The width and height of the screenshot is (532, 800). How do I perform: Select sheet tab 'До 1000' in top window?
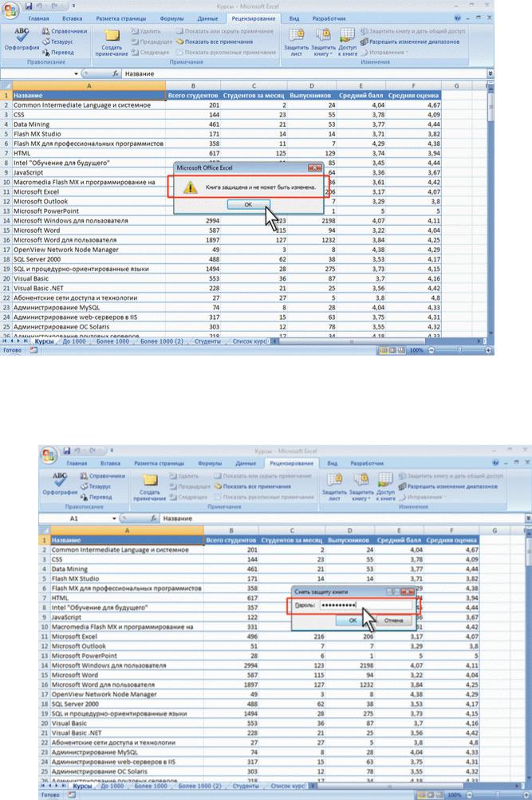[74, 341]
